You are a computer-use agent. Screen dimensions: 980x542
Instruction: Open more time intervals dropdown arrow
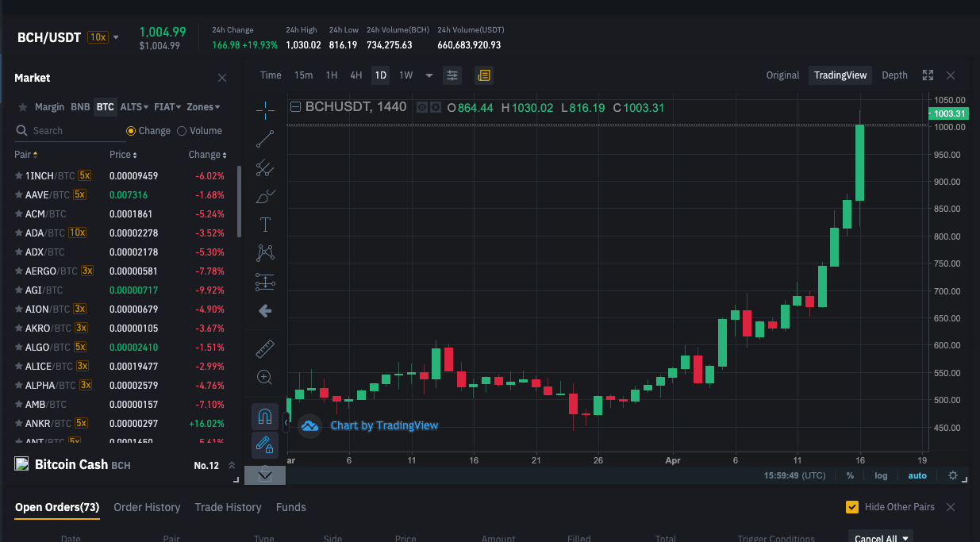(429, 75)
